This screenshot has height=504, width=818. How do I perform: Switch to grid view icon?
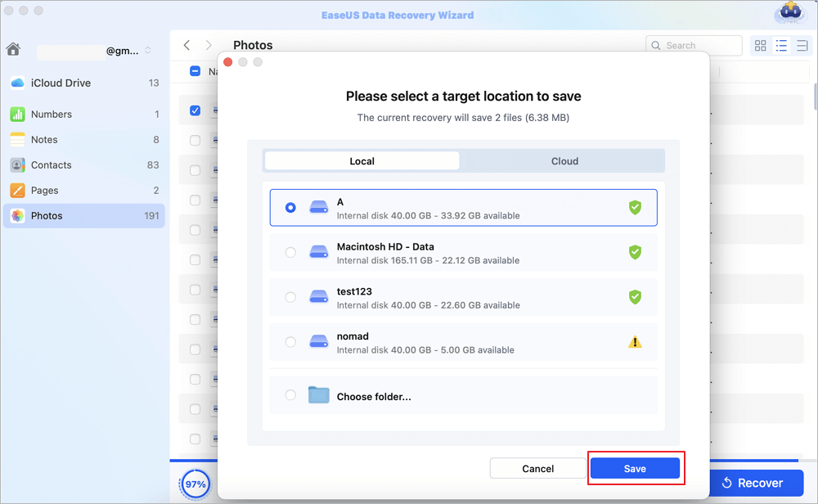coord(761,46)
